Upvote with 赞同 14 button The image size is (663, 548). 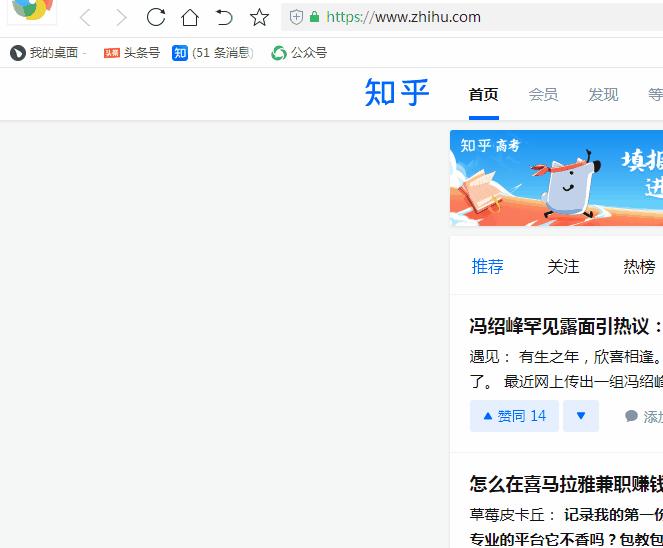tap(514, 416)
